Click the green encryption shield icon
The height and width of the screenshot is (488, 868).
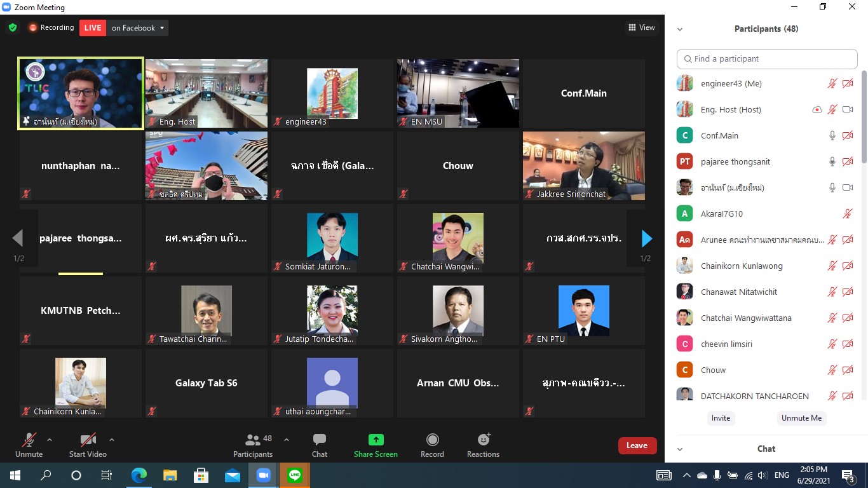pyautogui.click(x=13, y=28)
